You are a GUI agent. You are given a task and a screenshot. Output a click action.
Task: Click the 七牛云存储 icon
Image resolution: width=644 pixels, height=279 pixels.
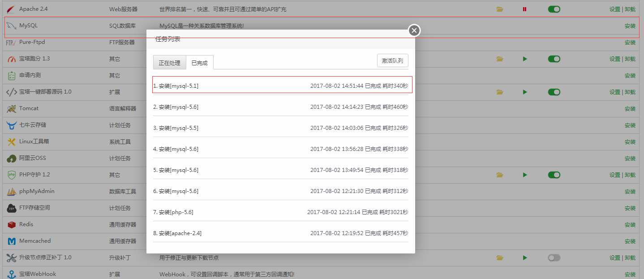tap(11, 125)
